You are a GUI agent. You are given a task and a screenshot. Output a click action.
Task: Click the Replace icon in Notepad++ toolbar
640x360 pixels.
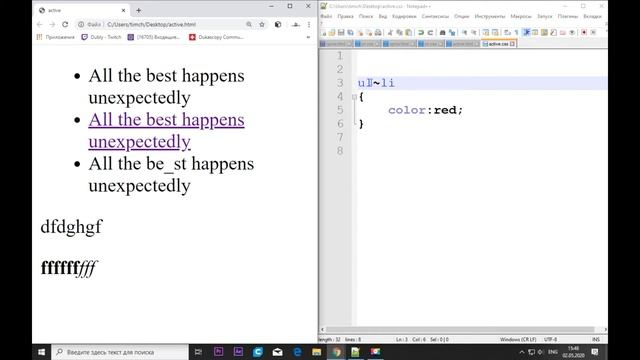coord(452,33)
